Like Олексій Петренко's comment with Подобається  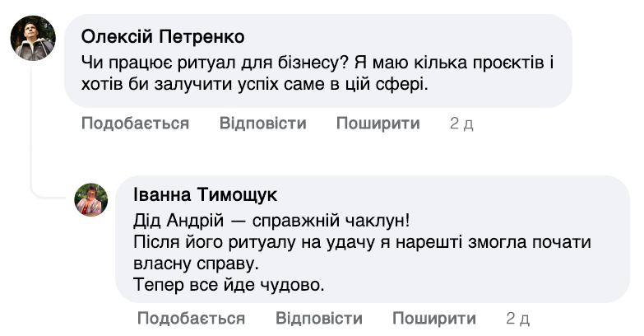(135, 124)
